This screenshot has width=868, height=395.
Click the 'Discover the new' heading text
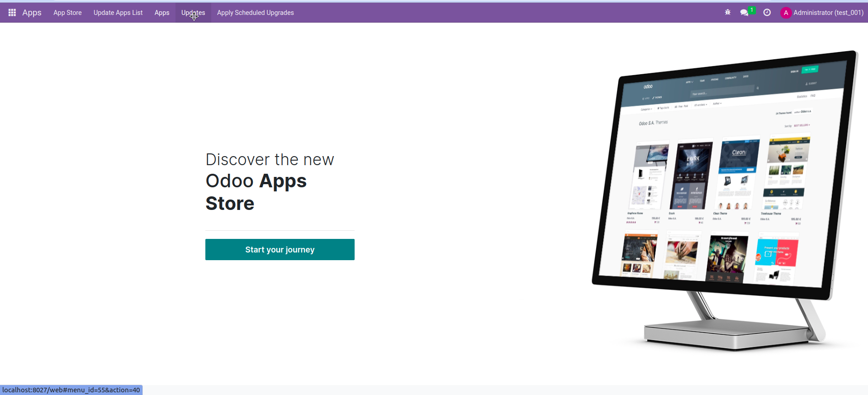[270, 160]
